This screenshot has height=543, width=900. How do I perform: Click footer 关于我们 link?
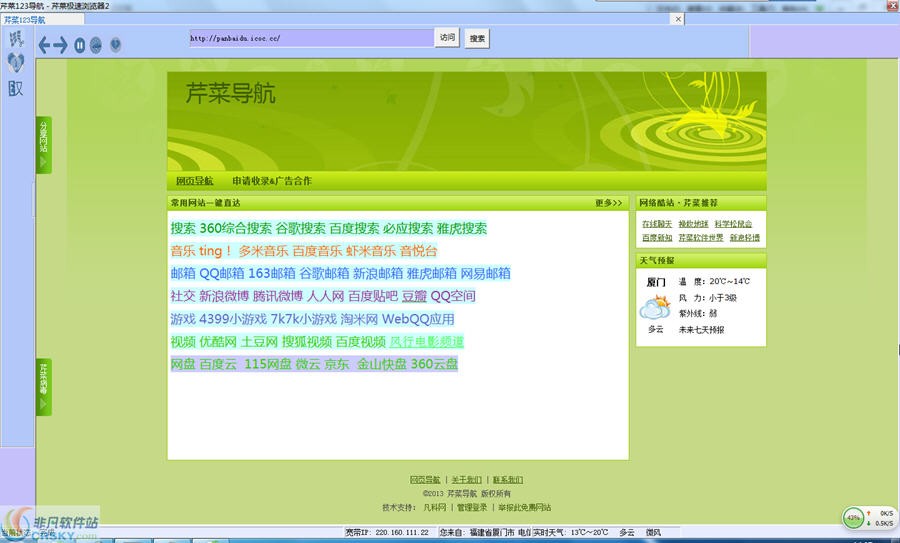point(466,479)
